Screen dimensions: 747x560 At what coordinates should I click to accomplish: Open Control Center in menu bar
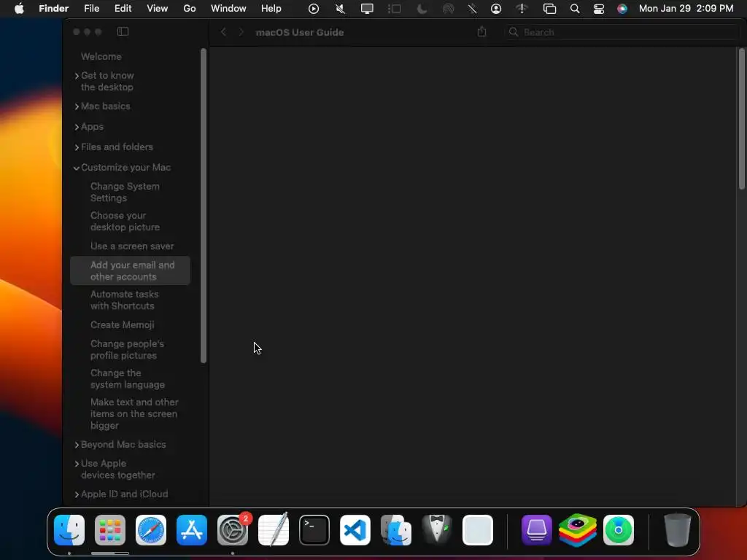[x=599, y=9]
